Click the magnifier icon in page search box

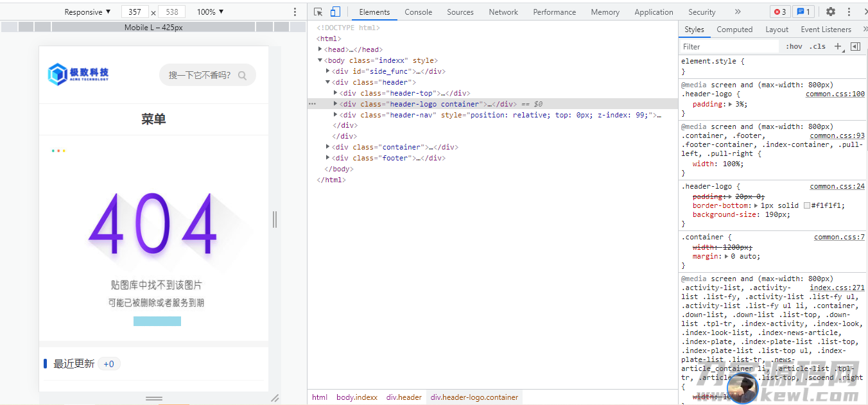pos(242,75)
